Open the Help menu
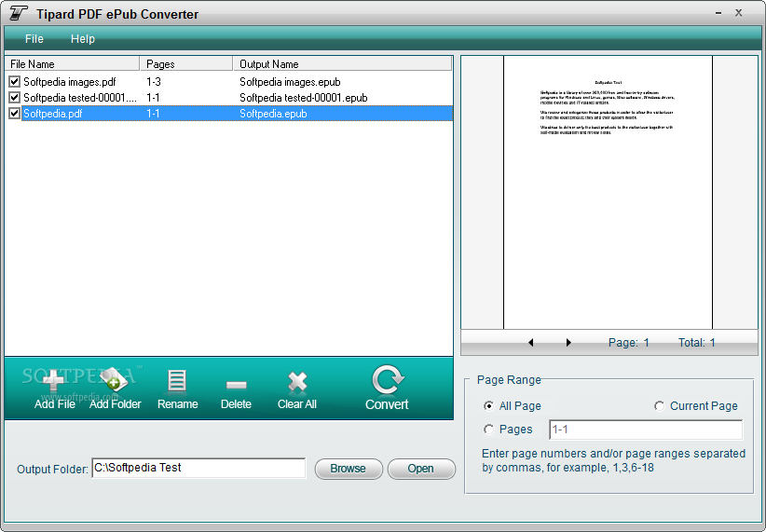Image resolution: width=766 pixels, height=532 pixels. 83,38
